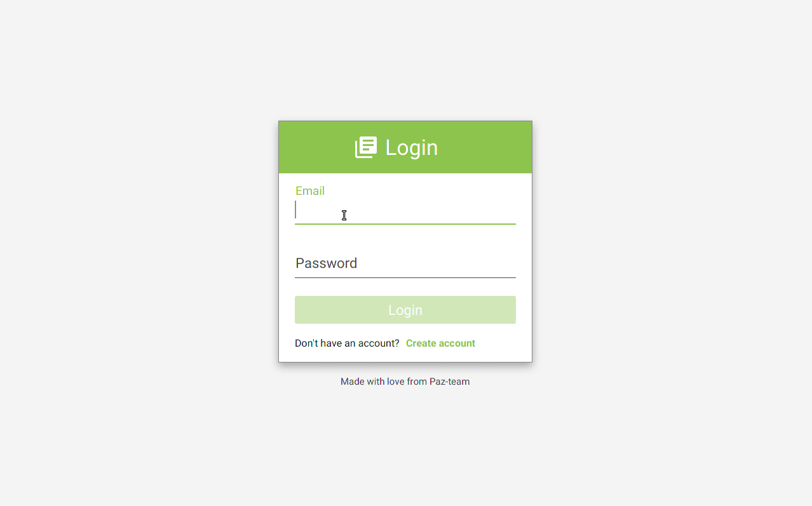Screen dimensions: 812x506
Task: Click the stacked-pages logo icon in header
Action: [x=366, y=147]
